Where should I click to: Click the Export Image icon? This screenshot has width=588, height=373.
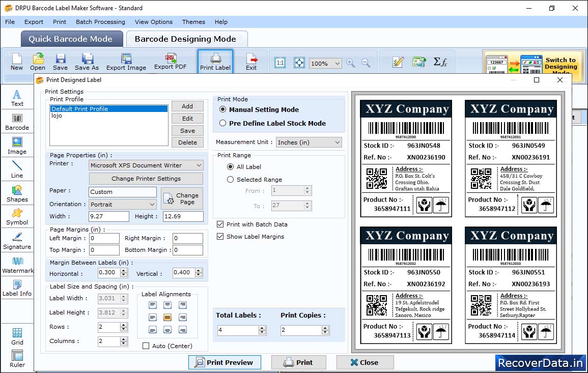[126, 61]
